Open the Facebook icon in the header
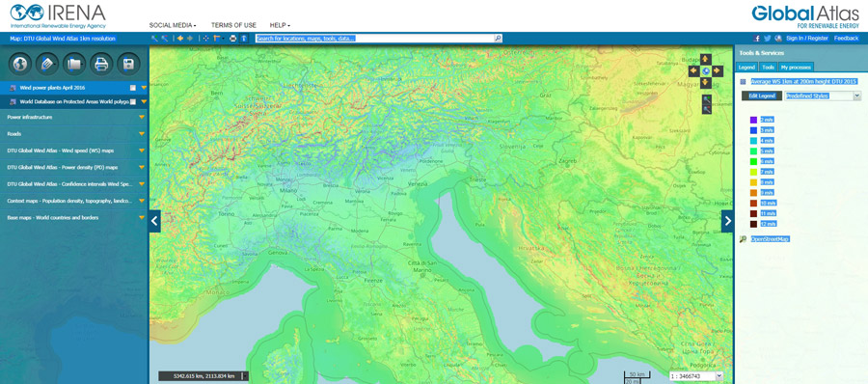This screenshot has height=384, width=868. [x=756, y=39]
